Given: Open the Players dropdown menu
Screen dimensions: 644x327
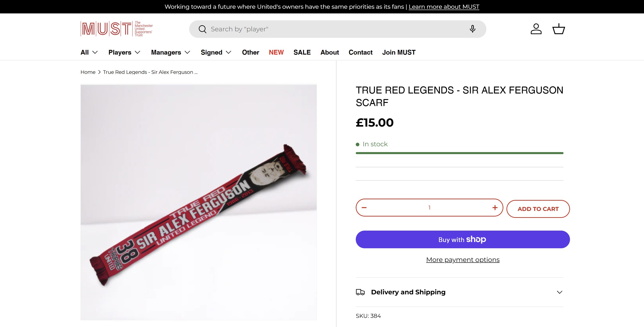Looking at the screenshot, I should (x=124, y=52).
